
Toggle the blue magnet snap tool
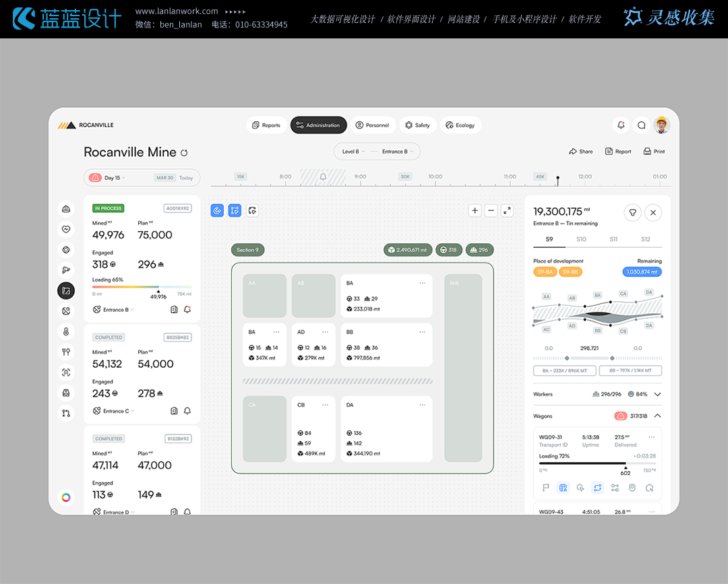tap(217, 211)
